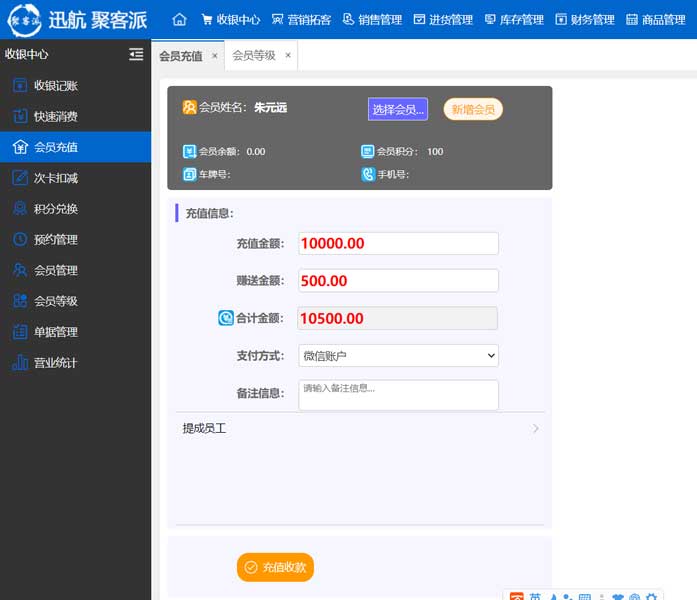
Task: Open the 营销拓客 menu
Action: [301, 20]
